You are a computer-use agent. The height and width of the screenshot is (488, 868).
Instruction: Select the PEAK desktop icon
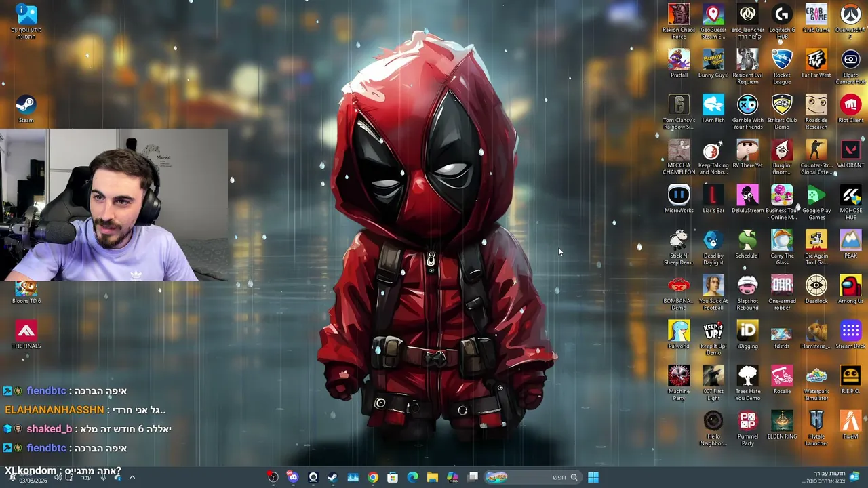point(850,244)
